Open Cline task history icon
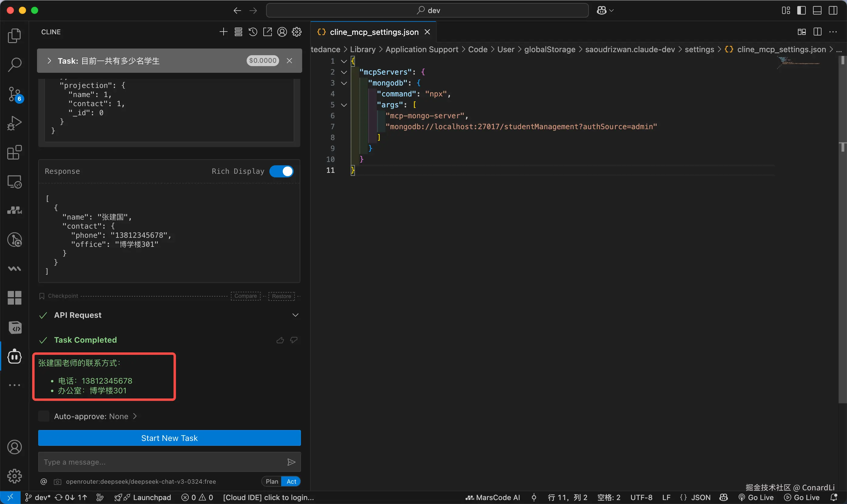847x504 pixels. (253, 32)
